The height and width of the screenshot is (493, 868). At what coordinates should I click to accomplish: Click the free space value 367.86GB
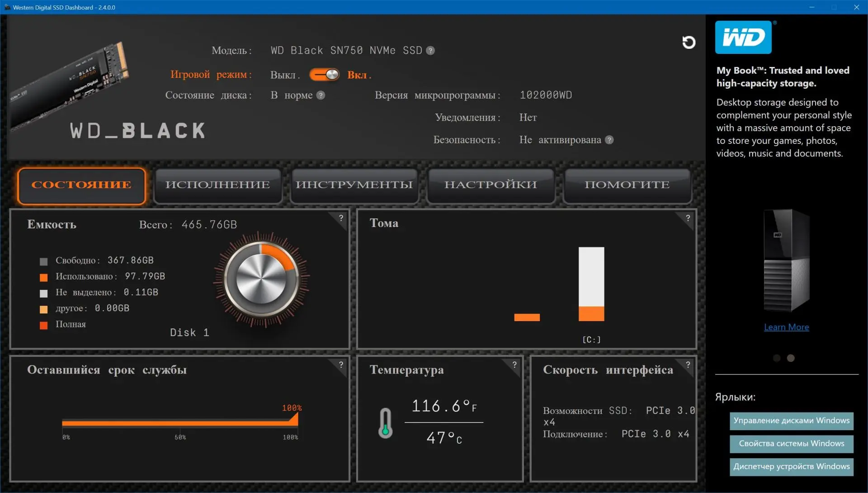130,261
